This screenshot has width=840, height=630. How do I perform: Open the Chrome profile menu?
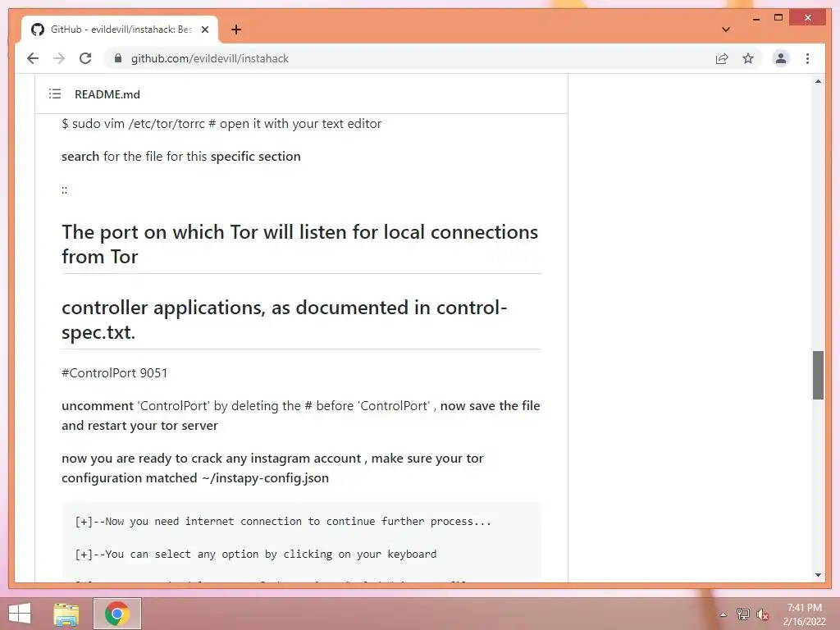pyautogui.click(x=781, y=58)
